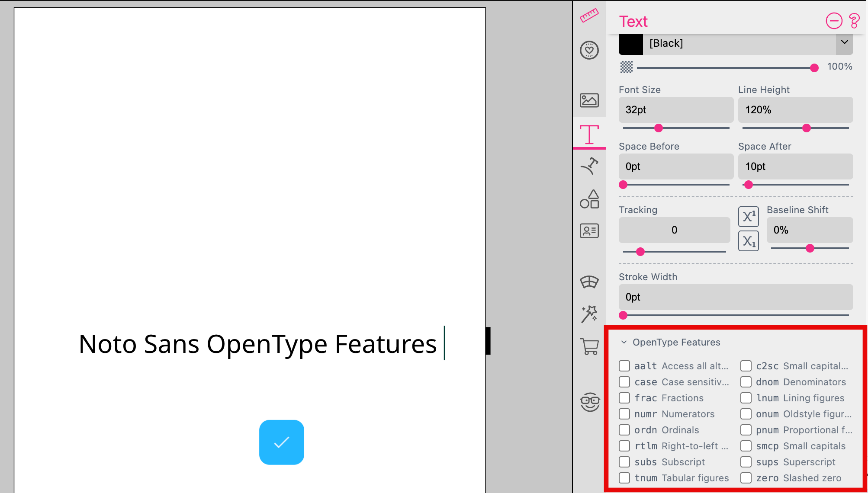Enable c2sc Small capitals from capitals checkbox
The width and height of the screenshot is (868, 493).
pos(746,366)
